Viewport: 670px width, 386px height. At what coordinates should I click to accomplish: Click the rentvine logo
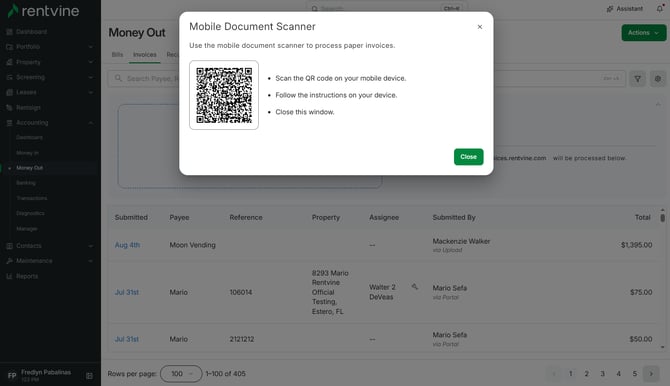click(44, 11)
